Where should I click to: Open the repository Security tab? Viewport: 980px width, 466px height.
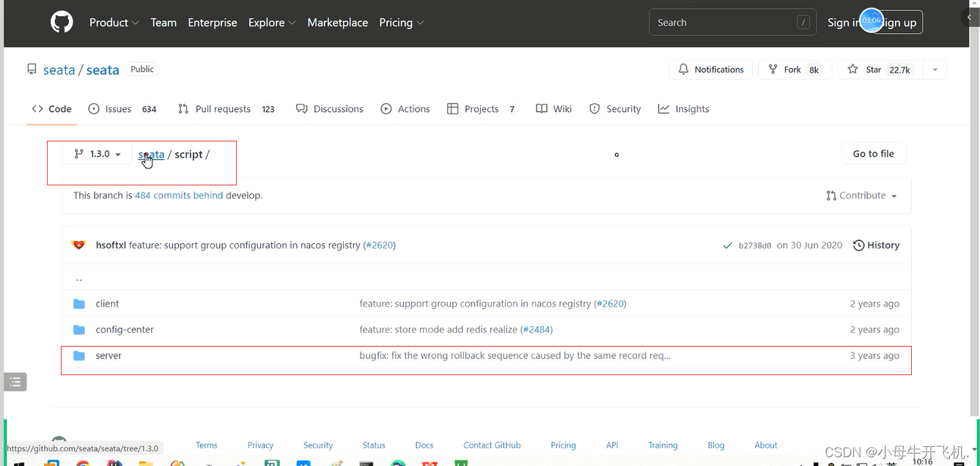pos(615,109)
